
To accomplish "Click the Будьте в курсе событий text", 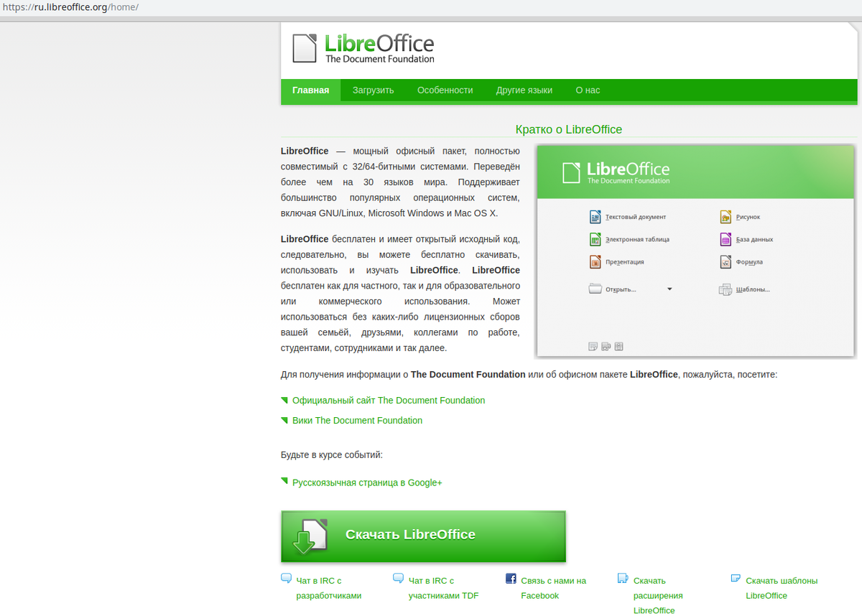I will click(x=332, y=455).
